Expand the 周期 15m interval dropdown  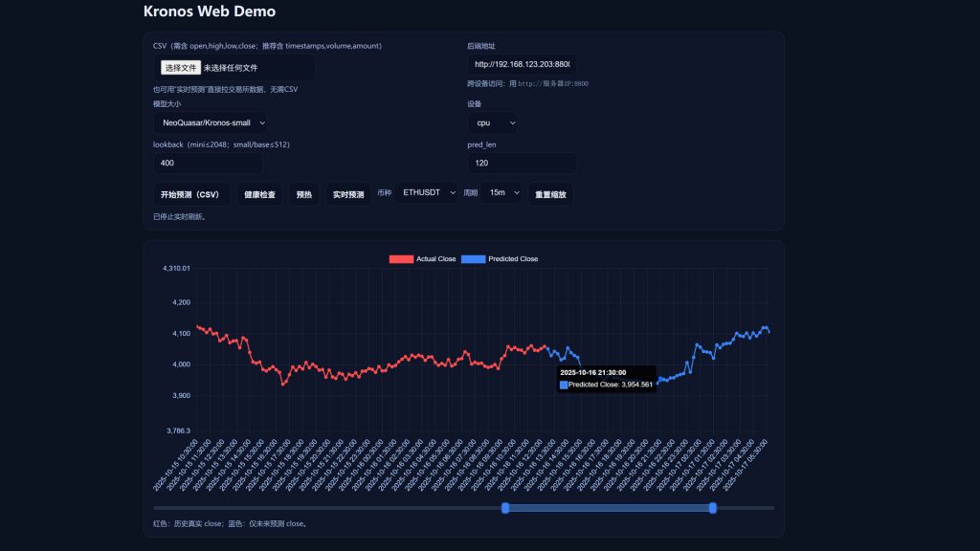click(x=502, y=193)
